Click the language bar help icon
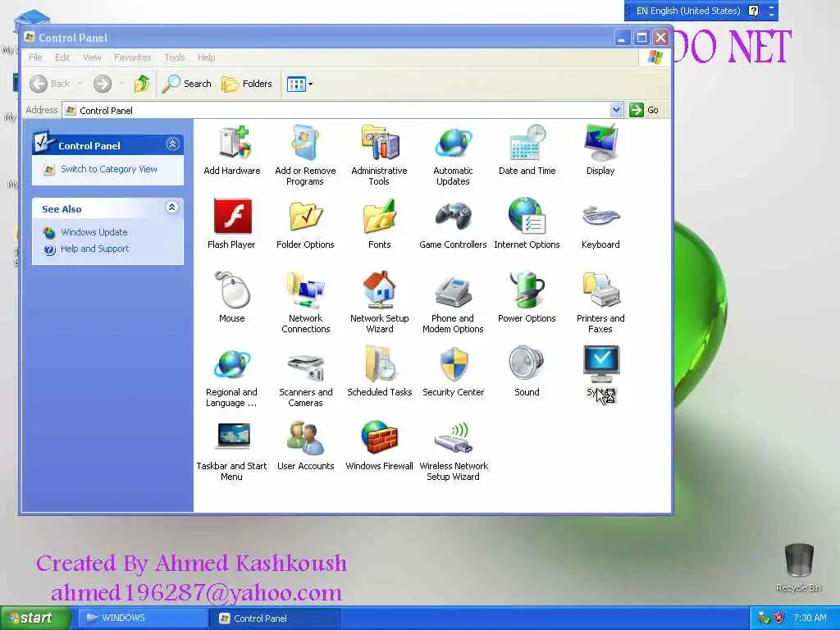The height and width of the screenshot is (630, 840). click(x=754, y=11)
